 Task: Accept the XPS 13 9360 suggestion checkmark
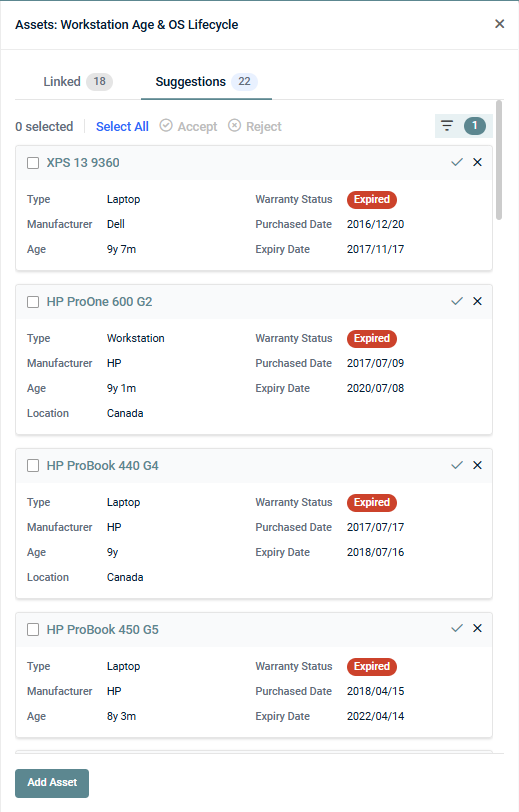coord(456,163)
